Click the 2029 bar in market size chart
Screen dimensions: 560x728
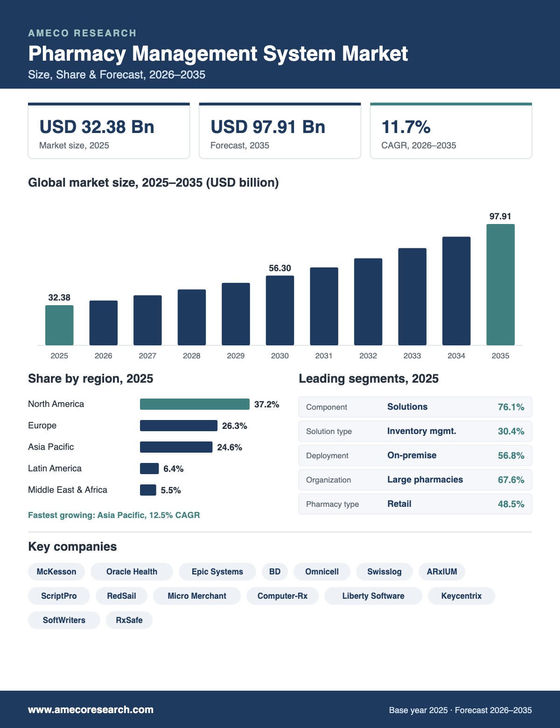[x=236, y=314]
